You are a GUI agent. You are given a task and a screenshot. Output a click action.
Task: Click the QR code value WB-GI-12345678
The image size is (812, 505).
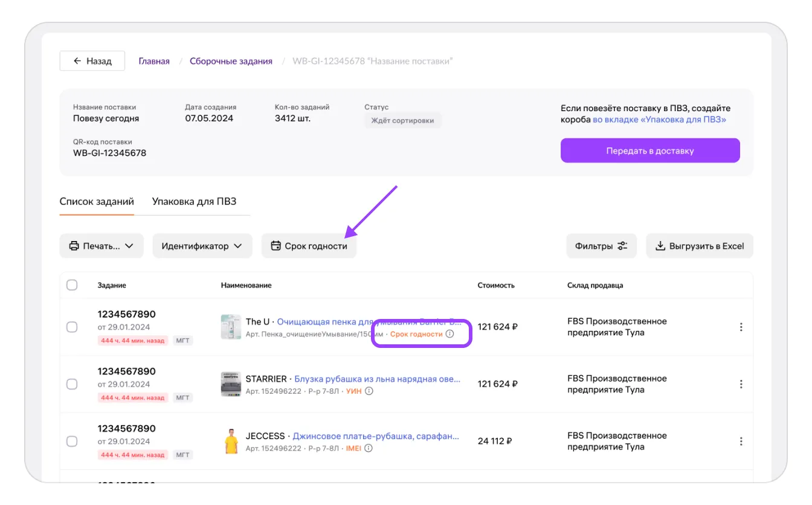[110, 153]
